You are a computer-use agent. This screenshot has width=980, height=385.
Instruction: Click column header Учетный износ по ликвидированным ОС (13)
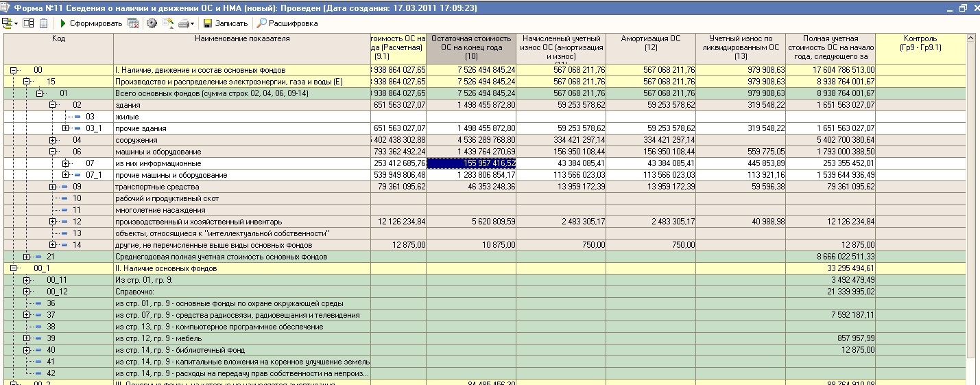(x=741, y=48)
